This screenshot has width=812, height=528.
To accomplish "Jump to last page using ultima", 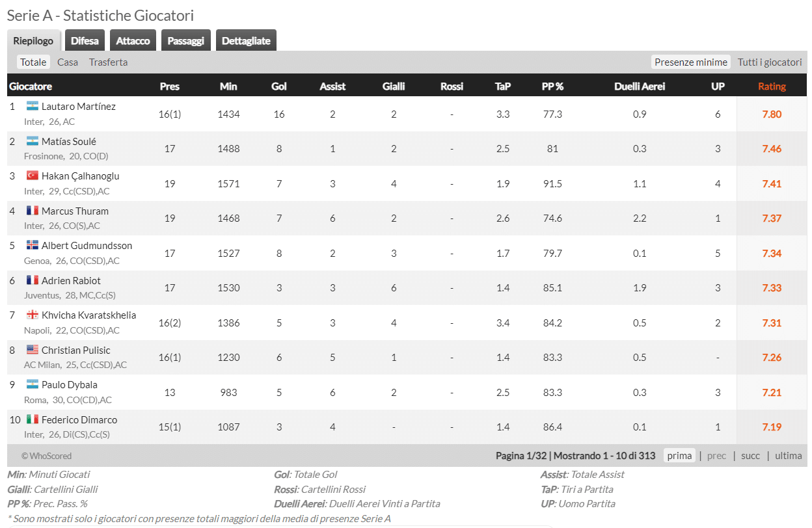I will pos(788,456).
